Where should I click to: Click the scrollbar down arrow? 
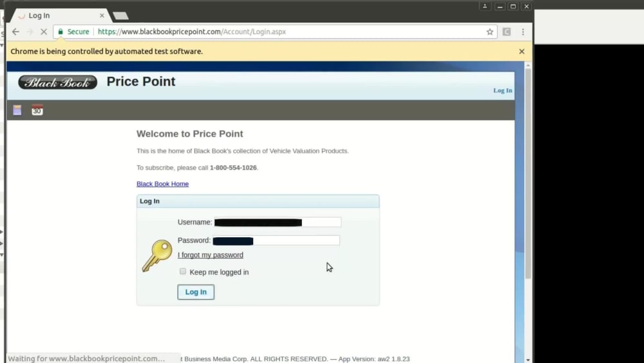(528, 359)
